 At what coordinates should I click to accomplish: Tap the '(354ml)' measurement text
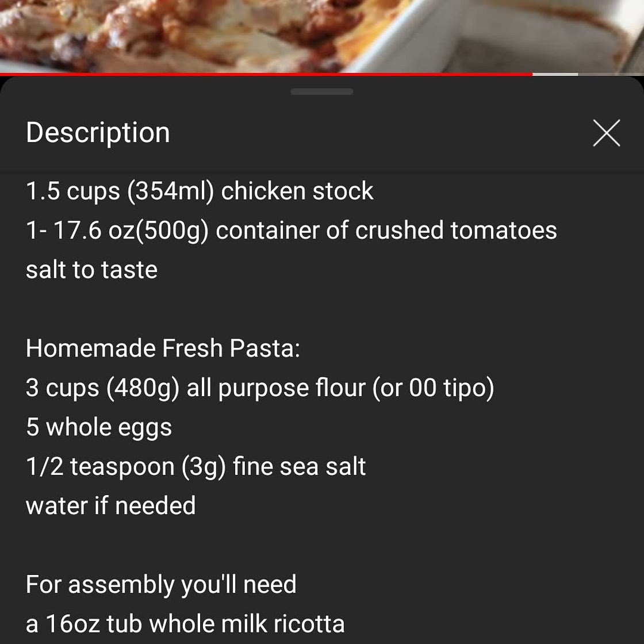click(x=170, y=191)
